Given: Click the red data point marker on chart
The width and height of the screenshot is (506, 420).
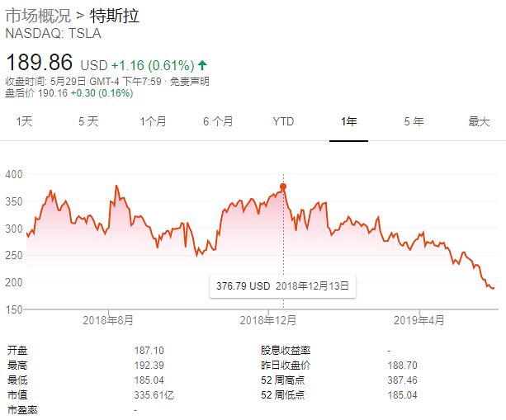Looking at the screenshot, I should tap(283, 186).
